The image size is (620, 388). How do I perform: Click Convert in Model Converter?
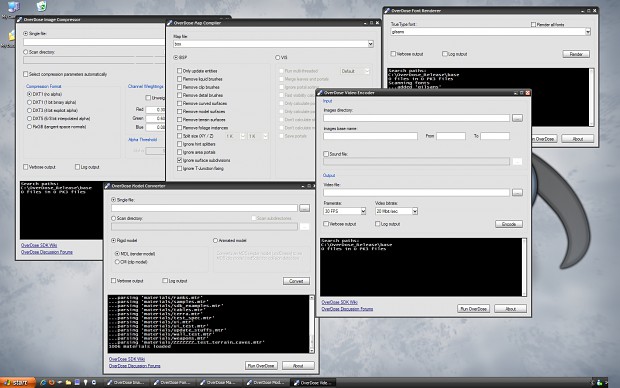click(x=297, y=281)
